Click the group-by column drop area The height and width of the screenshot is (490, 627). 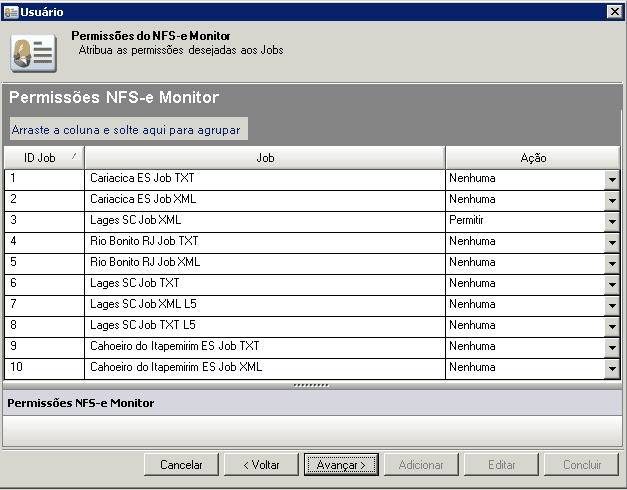(126, 130)
